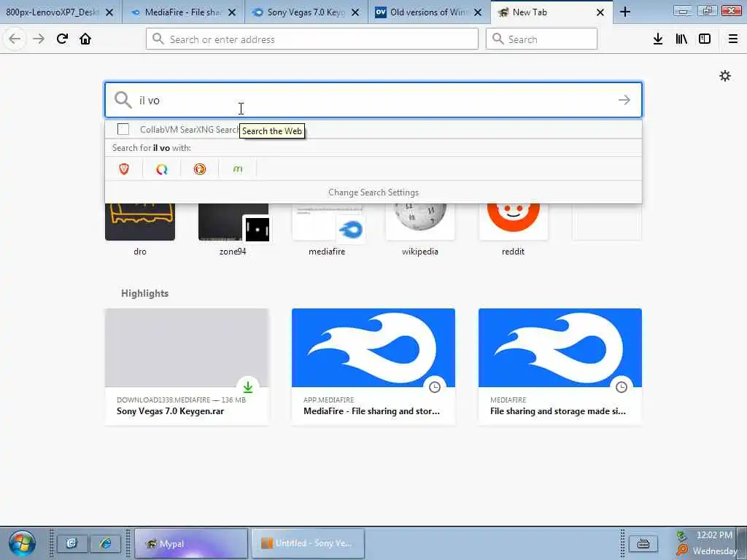Open File sharing and storage highlight card

point(560,367)
